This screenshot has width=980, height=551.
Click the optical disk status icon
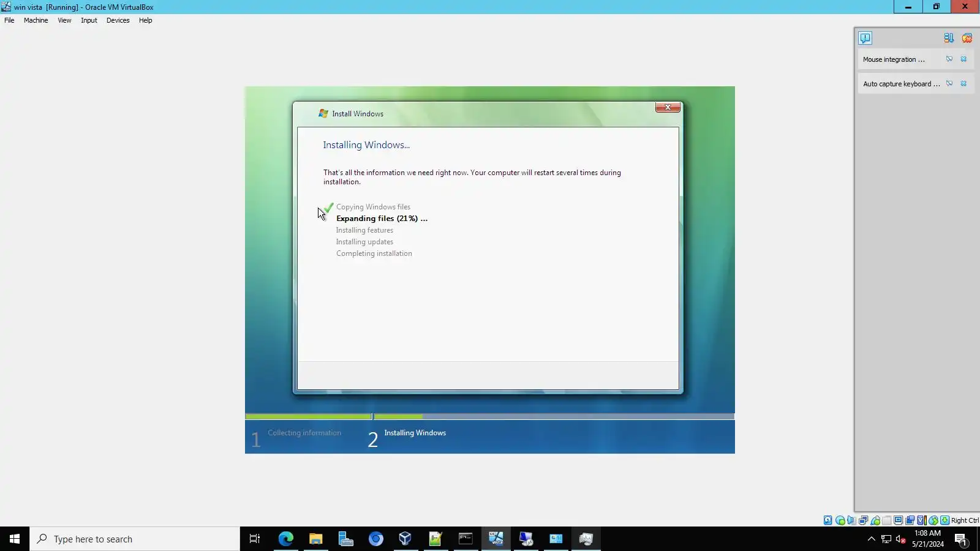point(840,520)
